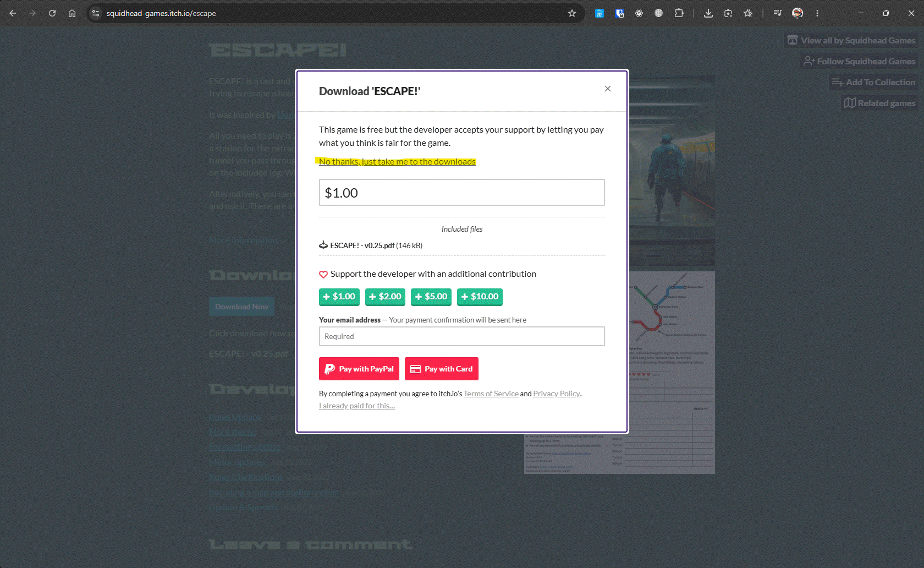Open the browser home page
The height and width of the screenshot is (568, 924).
(72, 13)
